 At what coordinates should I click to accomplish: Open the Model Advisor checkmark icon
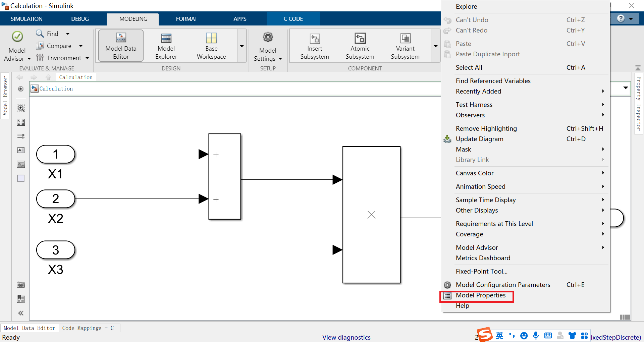[17, 37]
